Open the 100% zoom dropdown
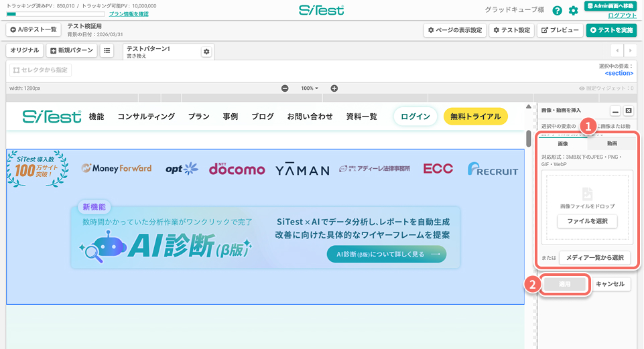 coord(310,88)
